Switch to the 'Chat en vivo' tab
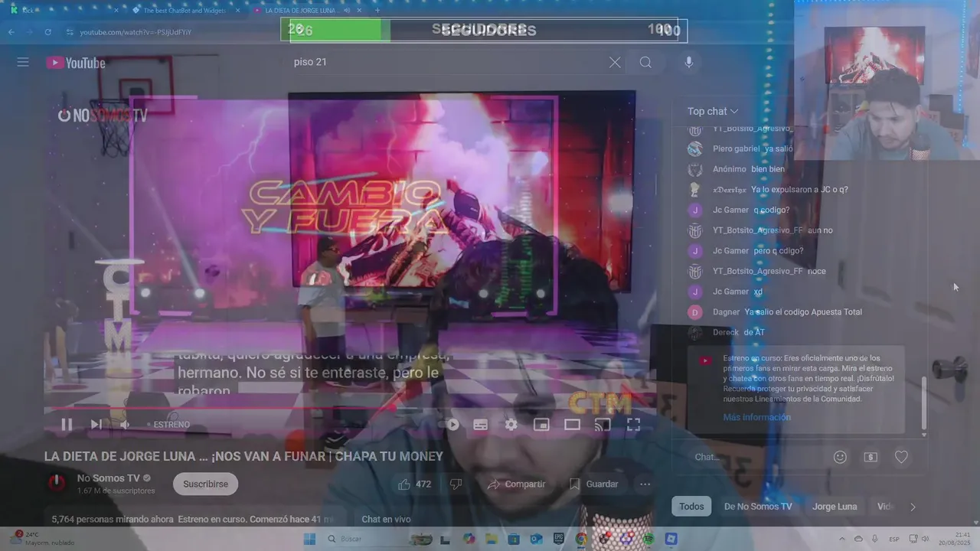This screenshot has height=551, width=980. pos(386,519)
